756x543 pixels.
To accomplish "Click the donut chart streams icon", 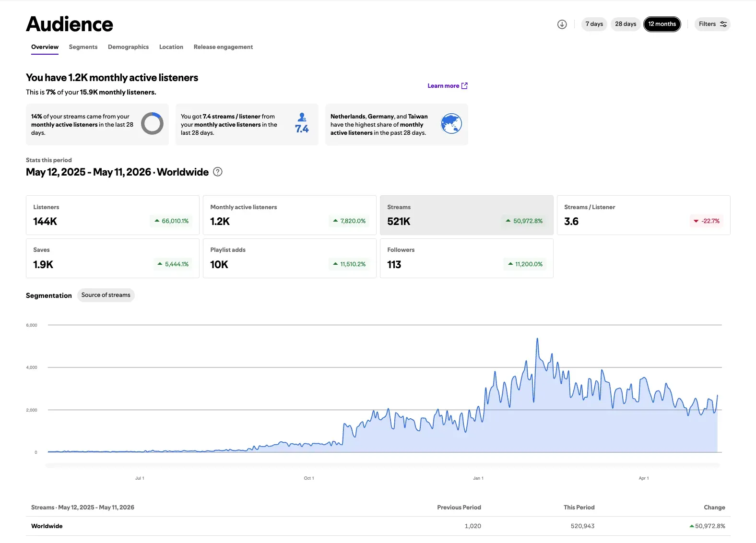I will [152, 124].
